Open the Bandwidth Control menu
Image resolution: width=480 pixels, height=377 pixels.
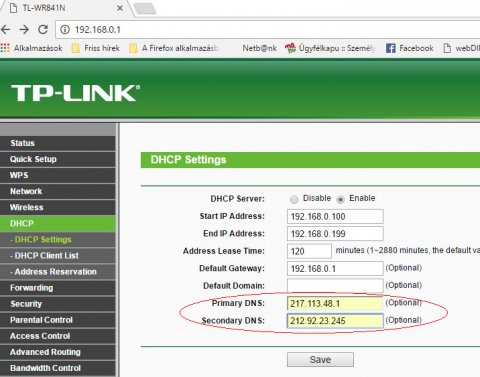coord(58,368)
